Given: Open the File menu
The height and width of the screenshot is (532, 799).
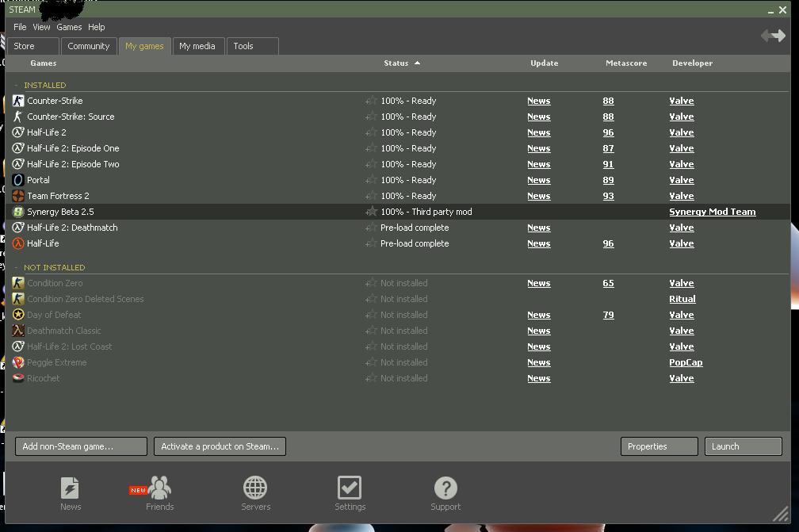Looking at the screenshot, I should 20,27.
